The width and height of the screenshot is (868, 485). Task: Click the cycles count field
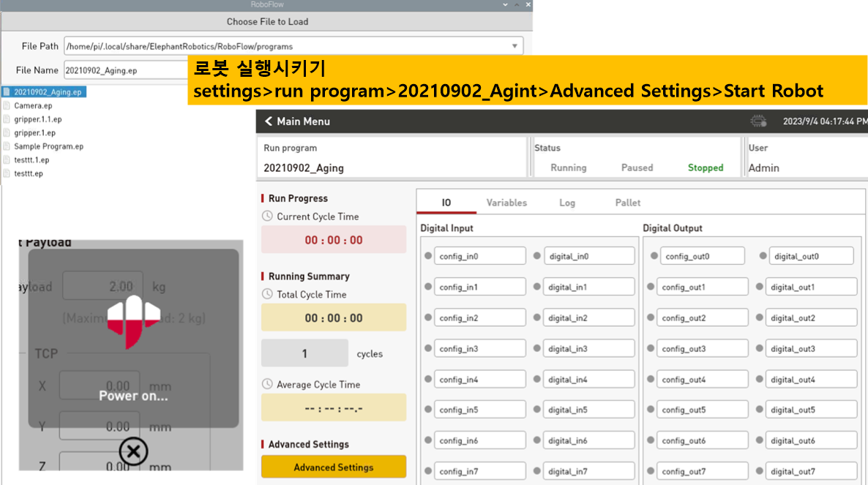(304, 353)
